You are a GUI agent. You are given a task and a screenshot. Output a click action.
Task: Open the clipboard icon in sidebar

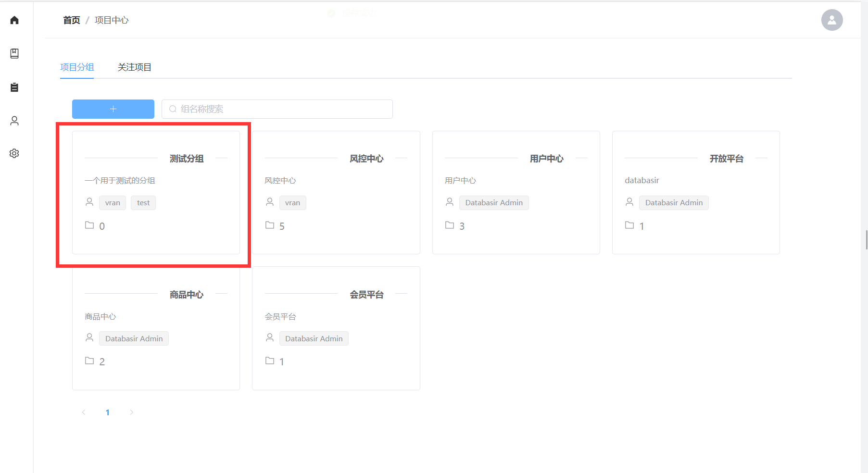click(14, 87)
